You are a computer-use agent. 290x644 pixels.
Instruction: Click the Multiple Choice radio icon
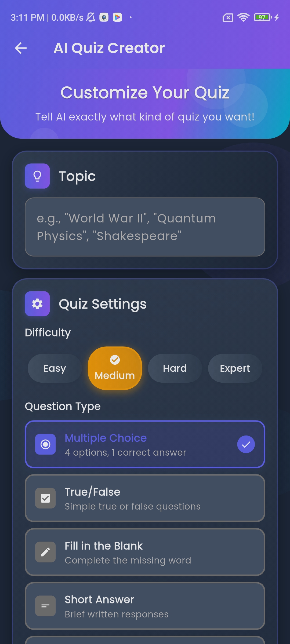point(46,444)
